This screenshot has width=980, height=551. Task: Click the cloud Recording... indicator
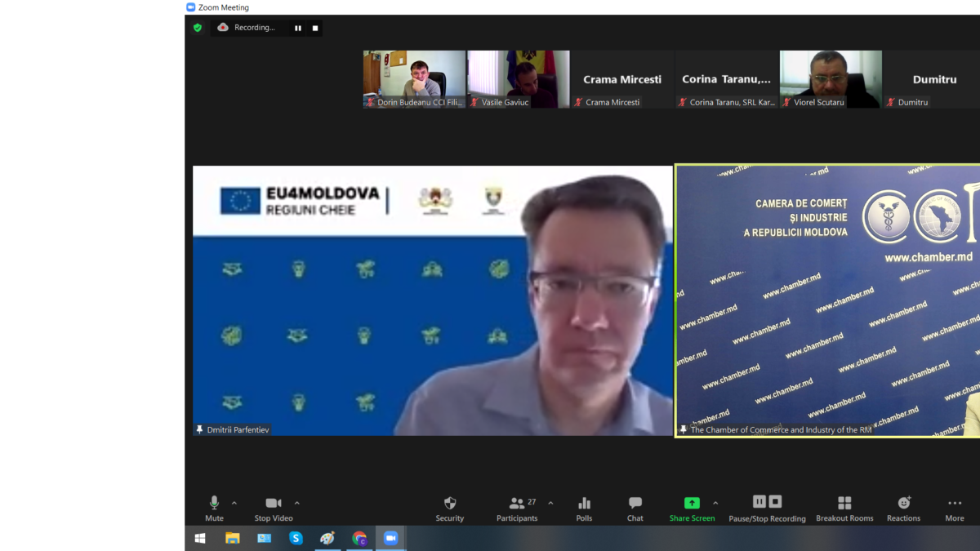pyautogui.click(x=247, y=28)
